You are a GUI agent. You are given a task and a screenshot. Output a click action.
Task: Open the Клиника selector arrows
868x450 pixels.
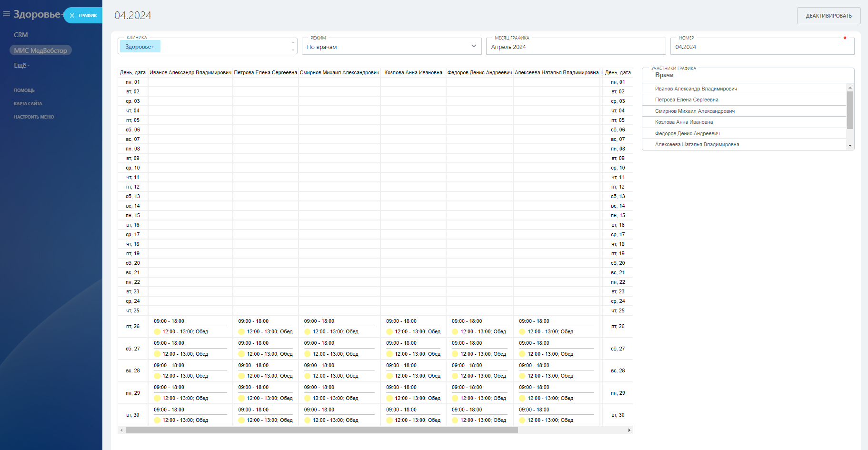click(x=293, y=46)
